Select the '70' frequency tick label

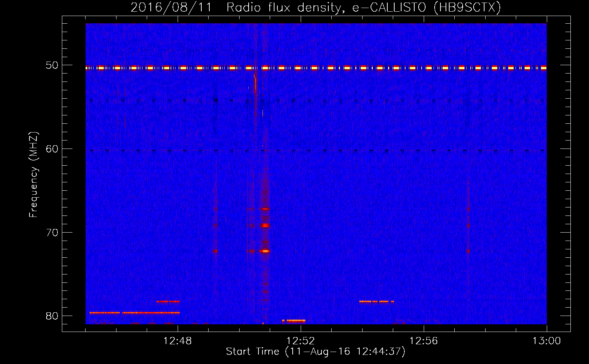(x=52, y=233)
